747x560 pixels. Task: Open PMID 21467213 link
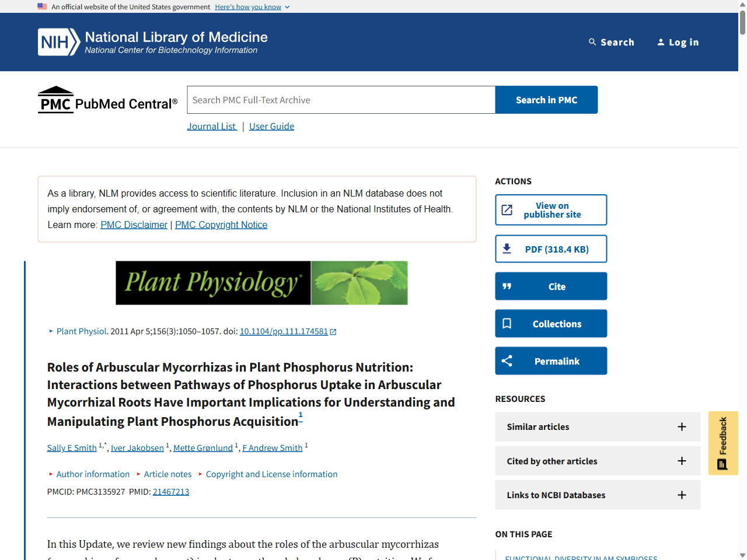tap(171, 492)
